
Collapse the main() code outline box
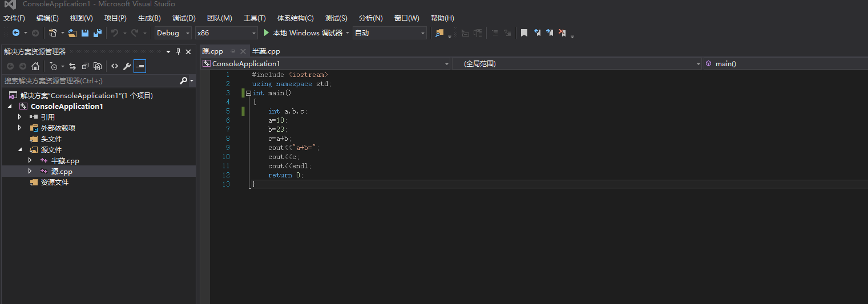pyautogui.click(x=248, y=93)
